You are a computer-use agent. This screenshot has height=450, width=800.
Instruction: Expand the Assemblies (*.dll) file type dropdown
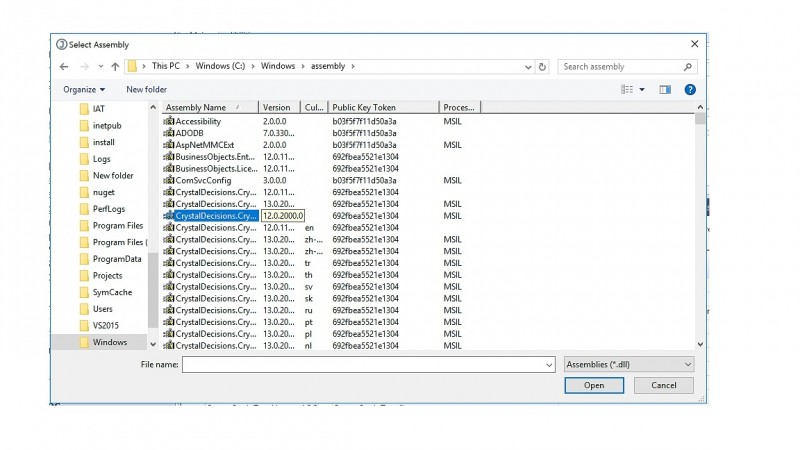tap(687, 365)
